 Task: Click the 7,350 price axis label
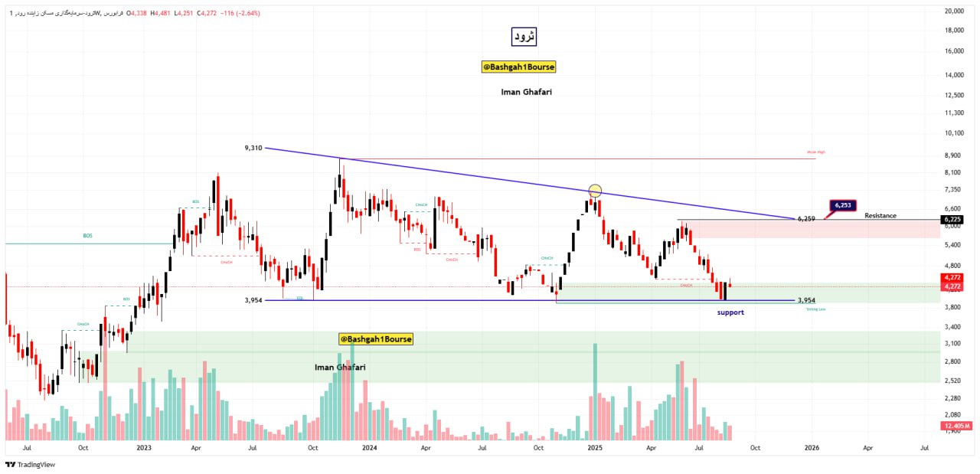(952, 190)
